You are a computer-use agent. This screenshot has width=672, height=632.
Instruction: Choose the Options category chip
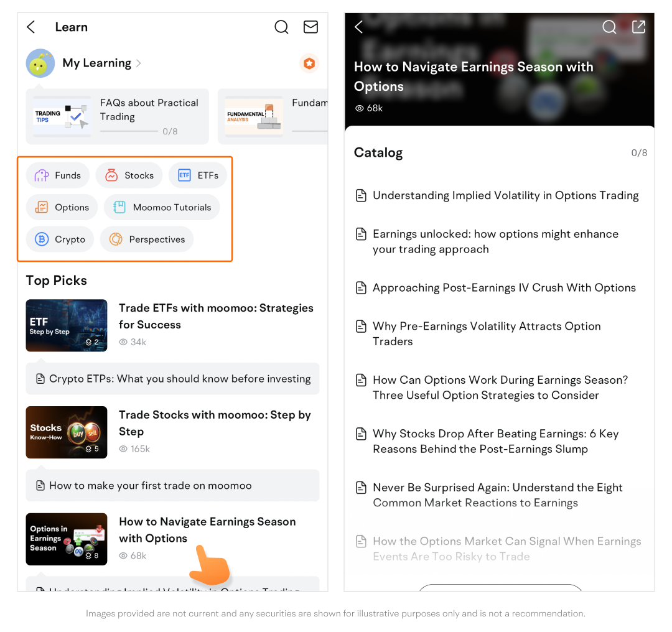[62, 207]
